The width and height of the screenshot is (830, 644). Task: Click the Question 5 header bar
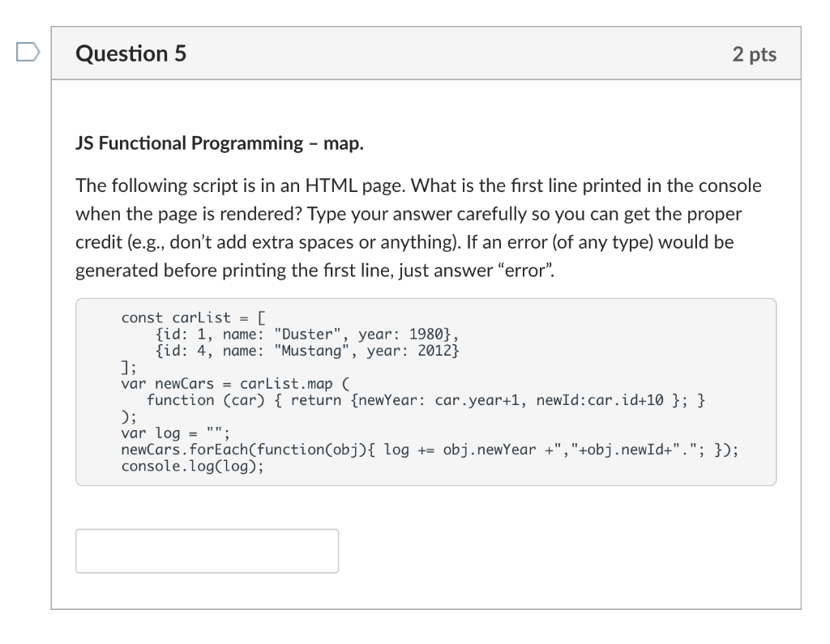click(426, 53)
